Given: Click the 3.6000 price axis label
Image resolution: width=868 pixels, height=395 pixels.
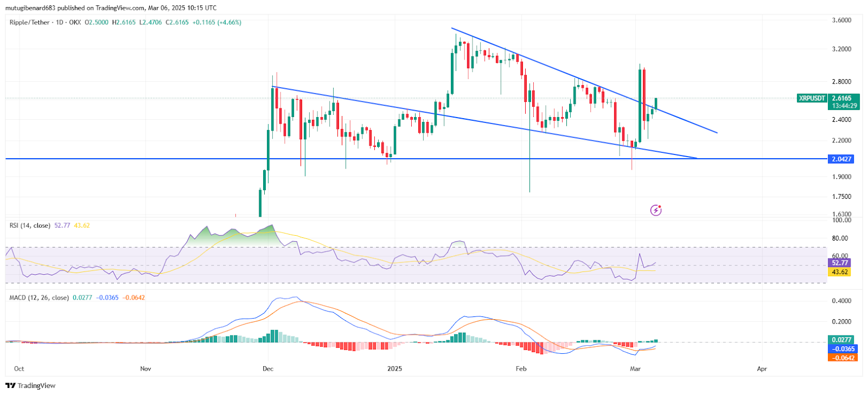Looking at the screenshot, I should click(841, 20).
